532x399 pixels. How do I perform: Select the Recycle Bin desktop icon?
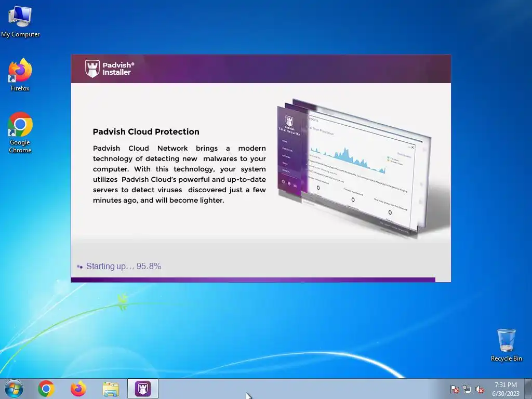(x=506, y=345)
